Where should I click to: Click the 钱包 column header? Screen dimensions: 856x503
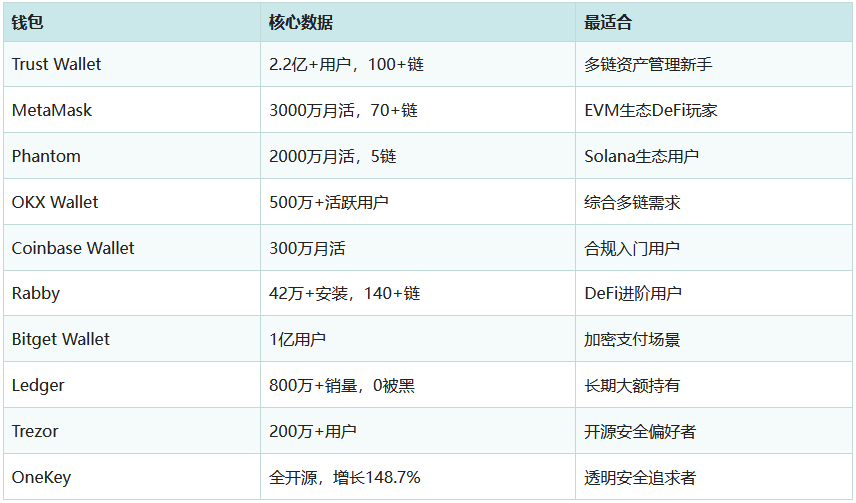(132, 22)
